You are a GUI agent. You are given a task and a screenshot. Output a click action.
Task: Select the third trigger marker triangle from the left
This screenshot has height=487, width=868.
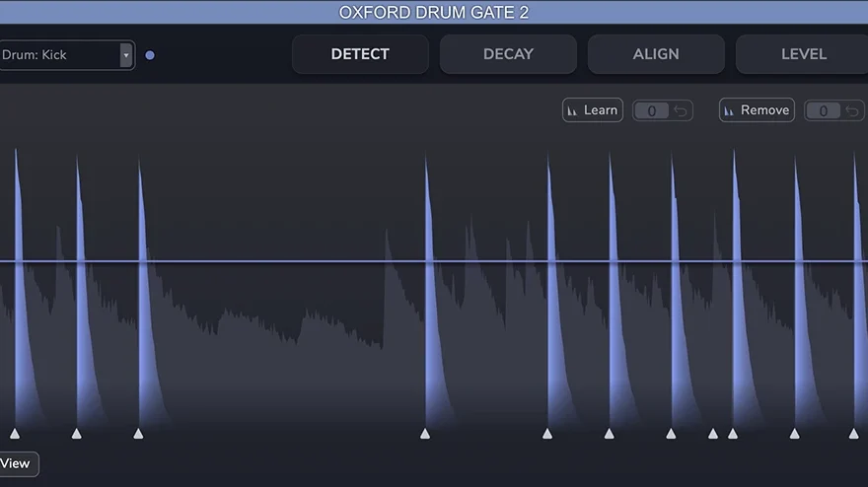pyautogui.click(x=138, y=433)
